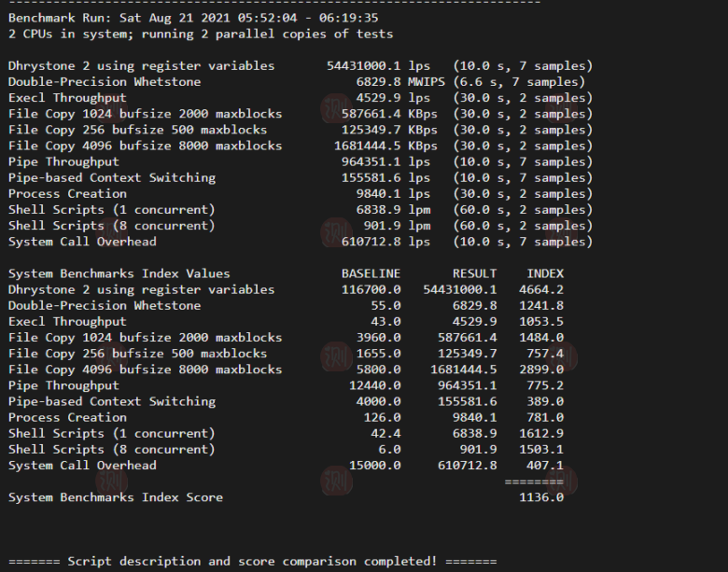Select Execl Throughput baseline 43.0
This screenshot has width=728, height=572.
385,322
